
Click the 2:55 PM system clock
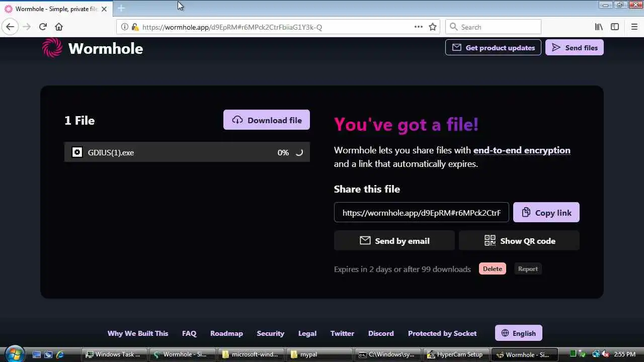(x=625, y=354)
